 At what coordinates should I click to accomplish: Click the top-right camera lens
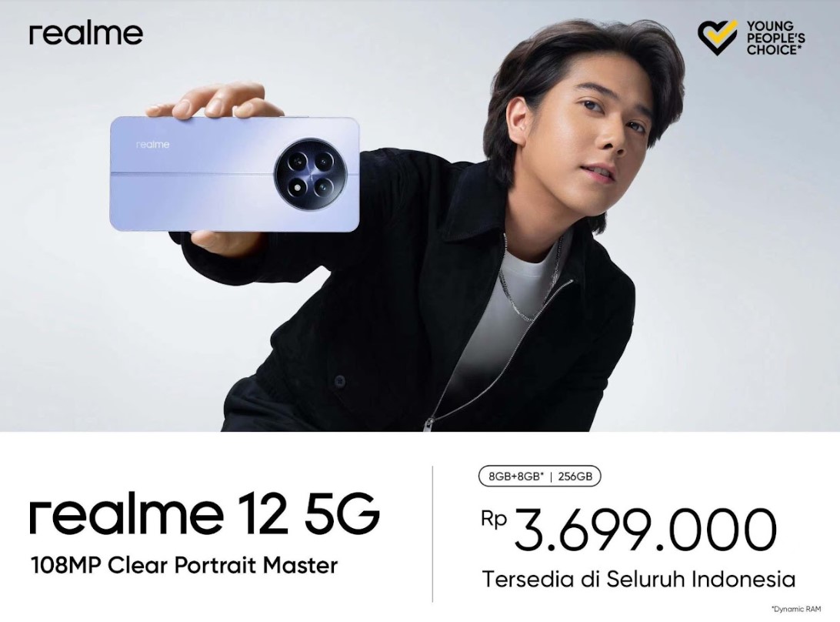[324, 161]
